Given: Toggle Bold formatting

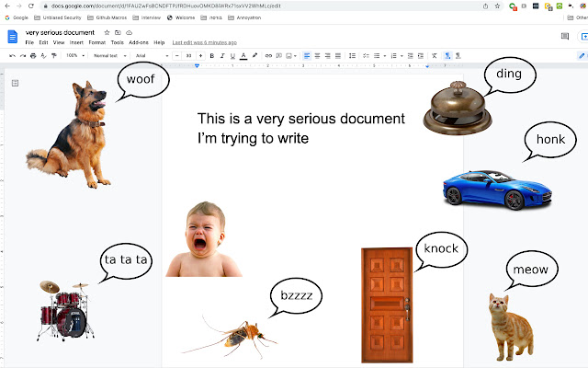Looking at the screenshot, I should tap(211, 55).
